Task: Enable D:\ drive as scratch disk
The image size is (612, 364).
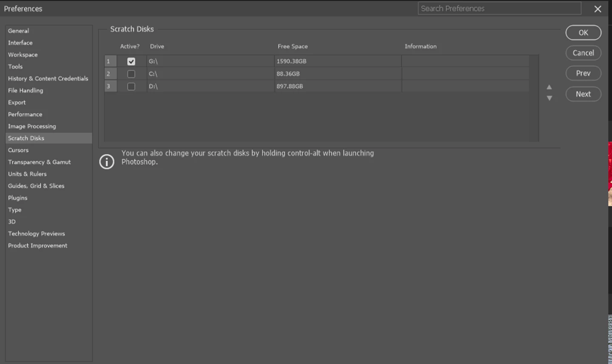Action: point(131,86)
